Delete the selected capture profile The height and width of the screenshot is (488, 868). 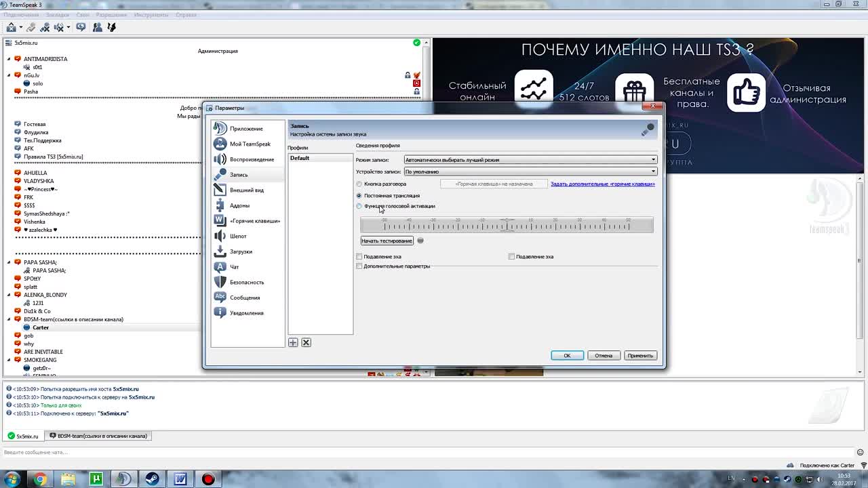(306, 343)
